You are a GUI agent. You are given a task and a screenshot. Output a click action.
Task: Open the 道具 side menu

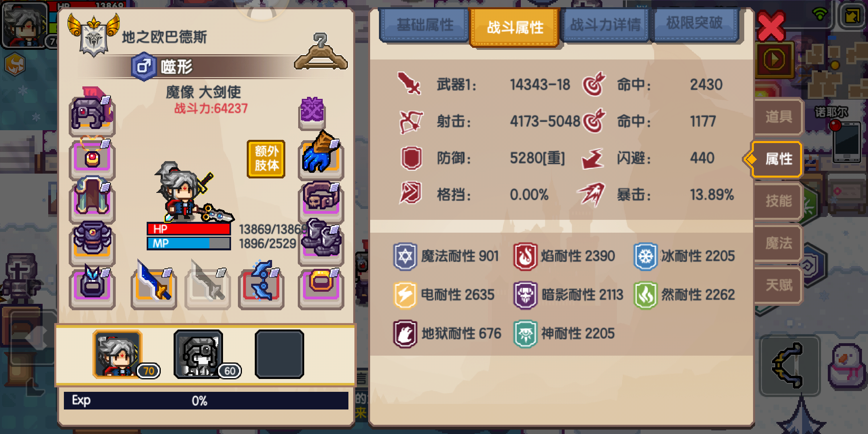778,117
